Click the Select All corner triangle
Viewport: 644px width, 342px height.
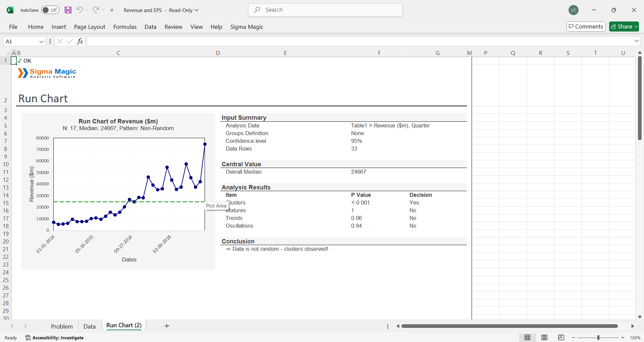[x=8, y=53]
